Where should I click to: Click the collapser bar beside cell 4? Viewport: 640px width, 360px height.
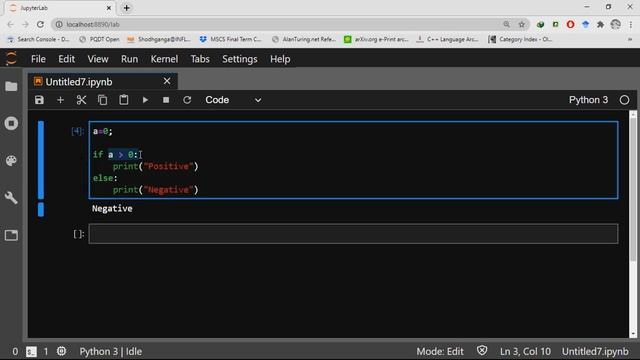click(41, 160)
